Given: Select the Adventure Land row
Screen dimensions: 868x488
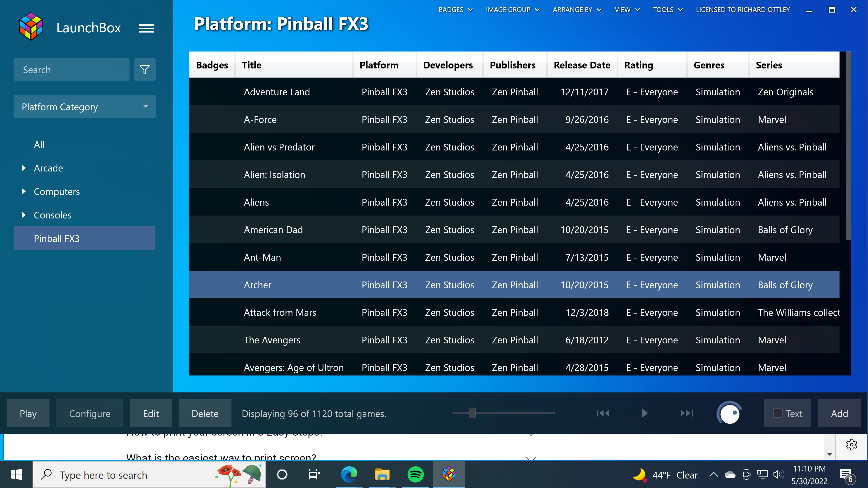Looking at the screenshot, I should click(514, 91).
